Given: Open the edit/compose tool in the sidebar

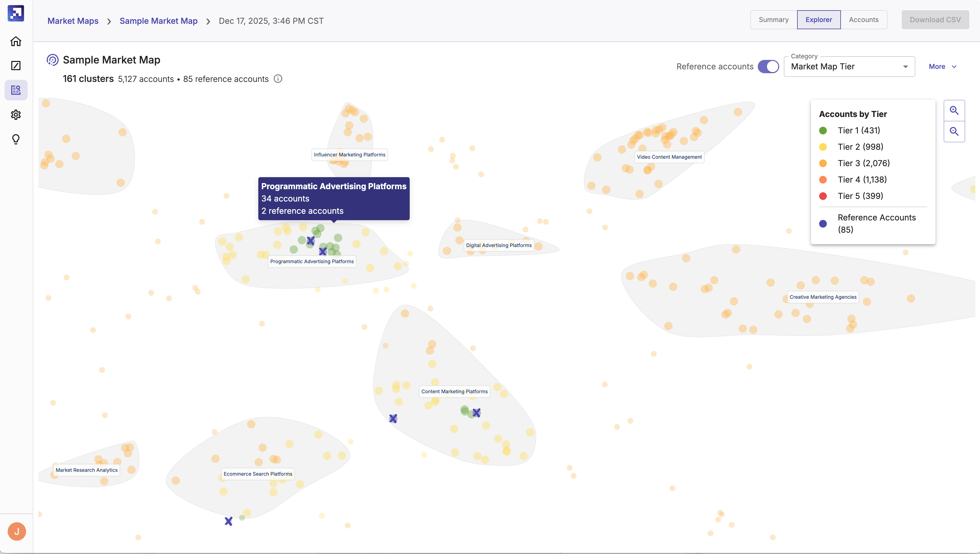Looking at the screenshot, I should 16,66.
